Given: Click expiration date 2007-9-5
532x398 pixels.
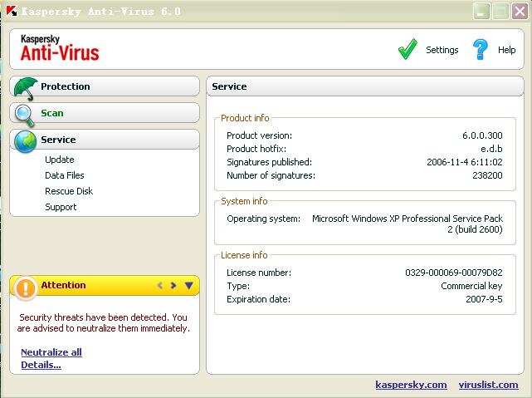Looking at the screenshot, I should 484,299.
